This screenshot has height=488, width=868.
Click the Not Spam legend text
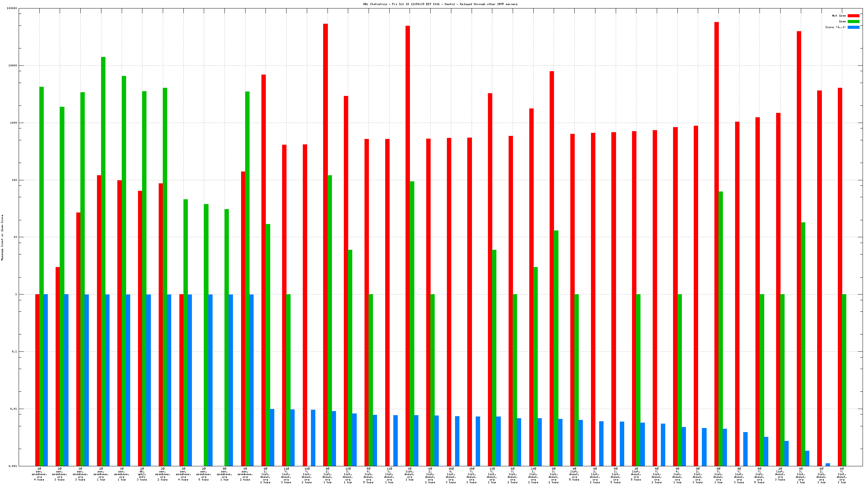(x=839, y=16)
